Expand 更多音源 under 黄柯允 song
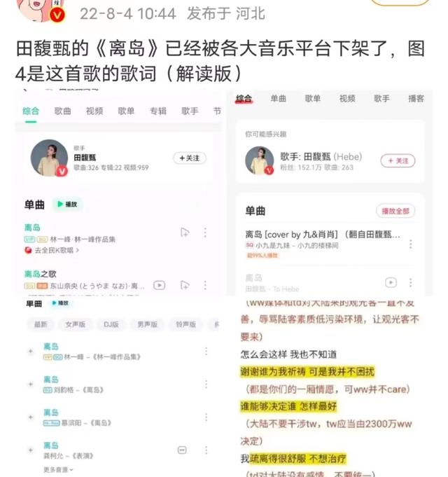 coord(58,469)
